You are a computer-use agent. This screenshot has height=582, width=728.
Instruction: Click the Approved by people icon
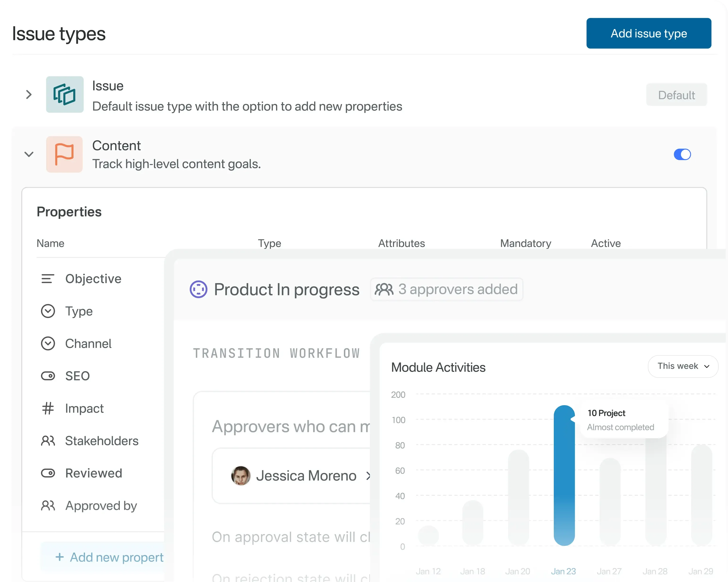48,506
